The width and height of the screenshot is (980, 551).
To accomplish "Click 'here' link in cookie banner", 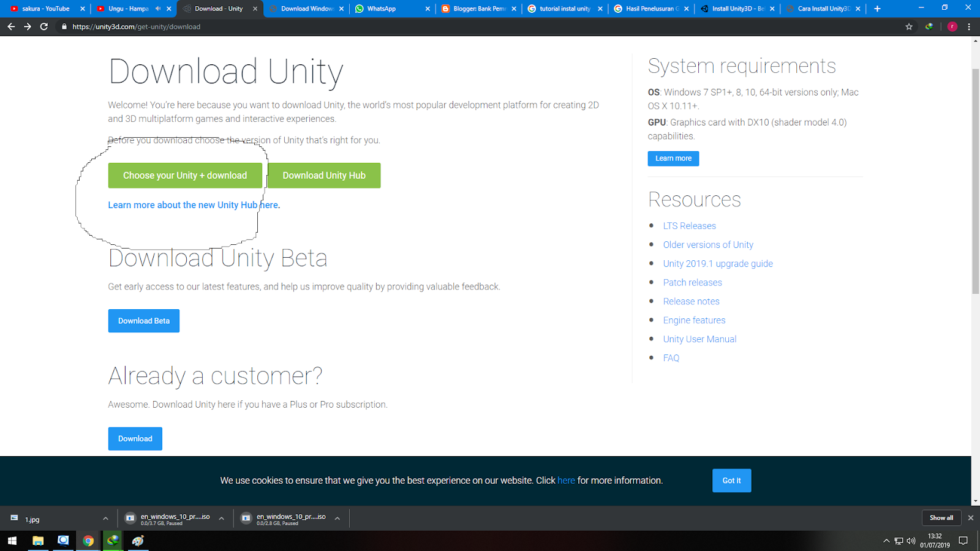I will click(566, 481).
